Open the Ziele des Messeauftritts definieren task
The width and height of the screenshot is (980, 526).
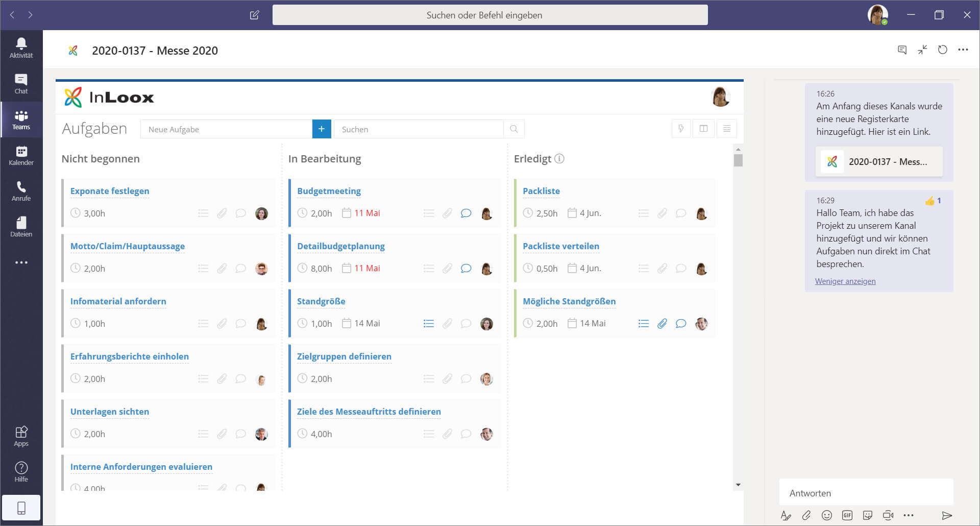pos(369,412)
